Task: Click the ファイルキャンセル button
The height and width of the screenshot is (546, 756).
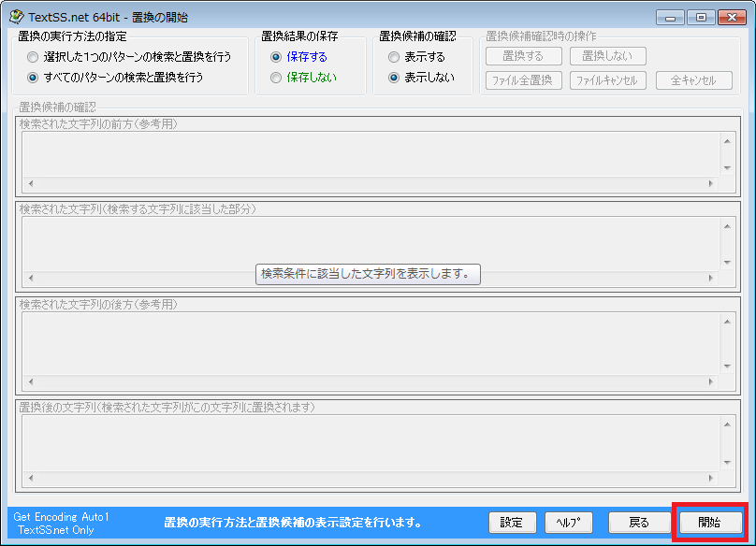Action: click(x=607, y=80)
